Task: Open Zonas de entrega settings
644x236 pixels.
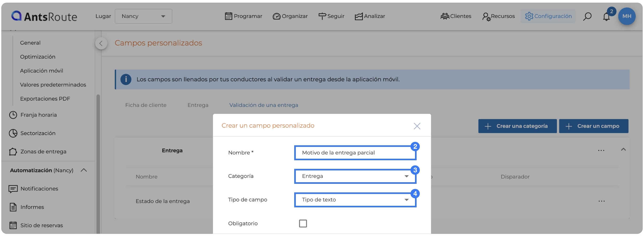Action: [x=37, y=151]
